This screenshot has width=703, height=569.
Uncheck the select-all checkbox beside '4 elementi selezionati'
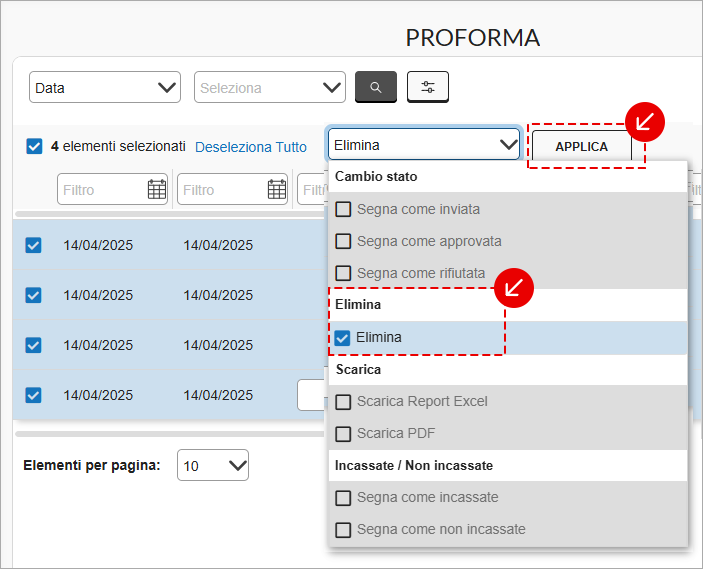click(x=34, y=146)
